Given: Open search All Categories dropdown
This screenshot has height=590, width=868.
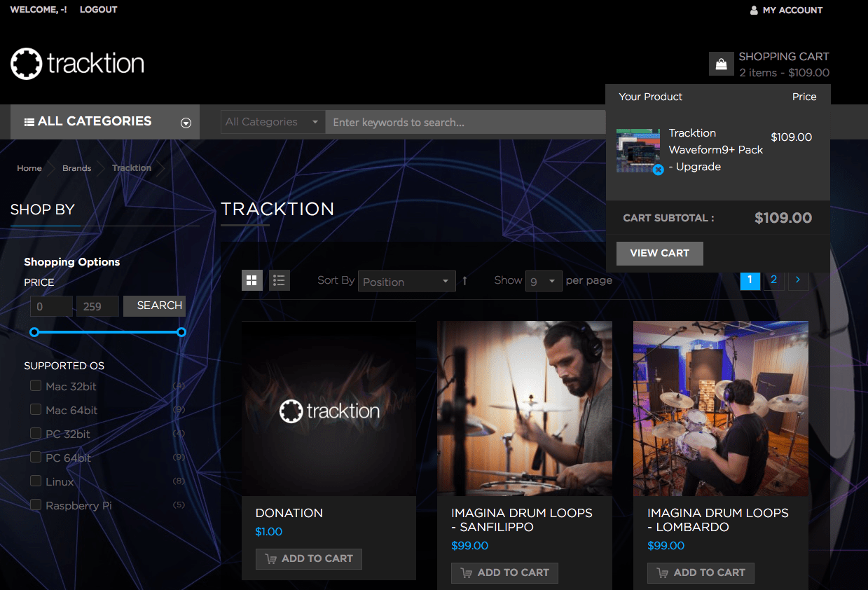Looking at the screenshot, I should pyautogui.click(x=273, y=122).
